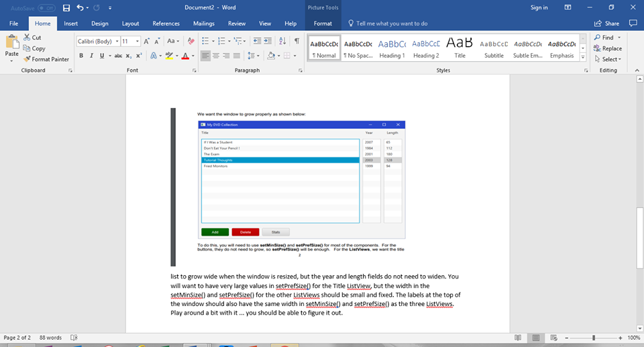This screenshot has height=347, width=644.
Task: Apply the Title style
Action: (x=460, y=48)
